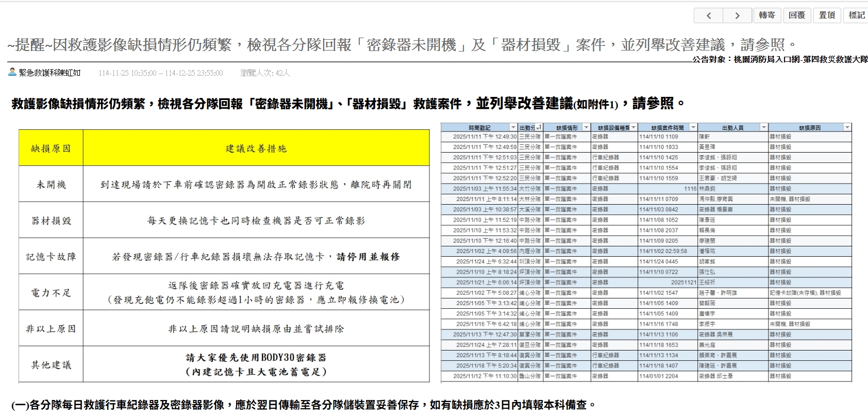Open the author name 緊急救護科陳虹如

(50, 73)
